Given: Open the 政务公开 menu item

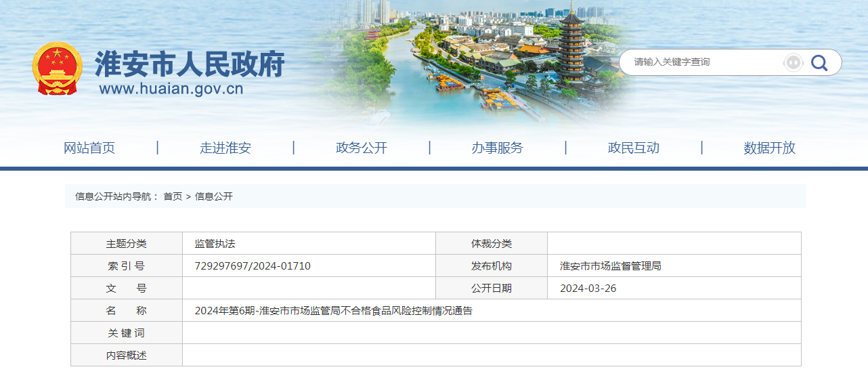Looking at the screenshot, I should click(362, 148).
